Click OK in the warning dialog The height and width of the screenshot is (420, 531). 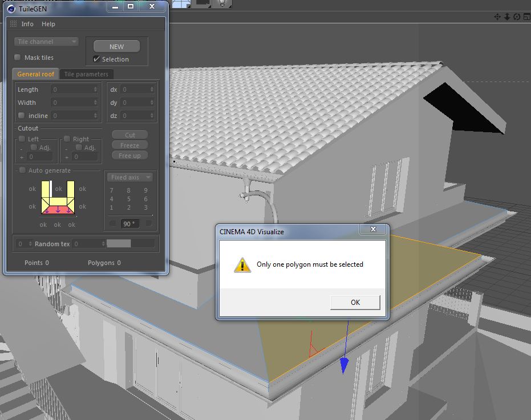tap(355, 302)
